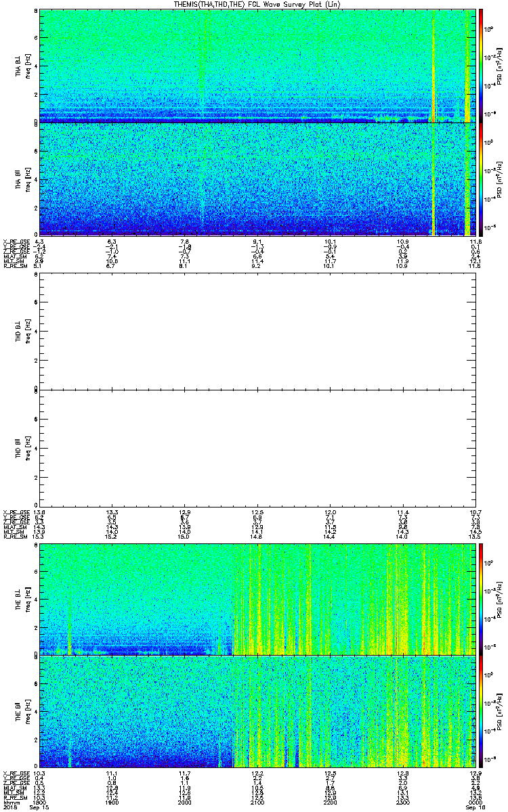Click the '2000' time tick label
The width and height of the screenshot is (508, 812).
point(185,803)
